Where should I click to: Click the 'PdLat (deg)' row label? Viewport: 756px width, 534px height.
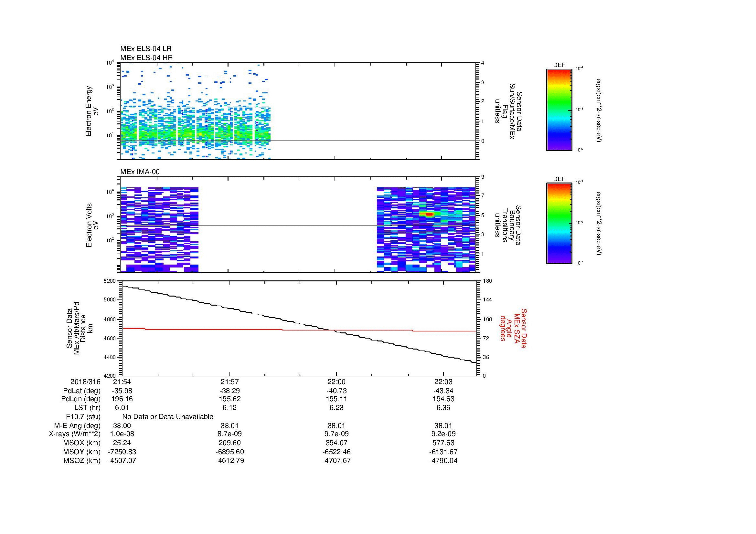click(x=82, y=391)
